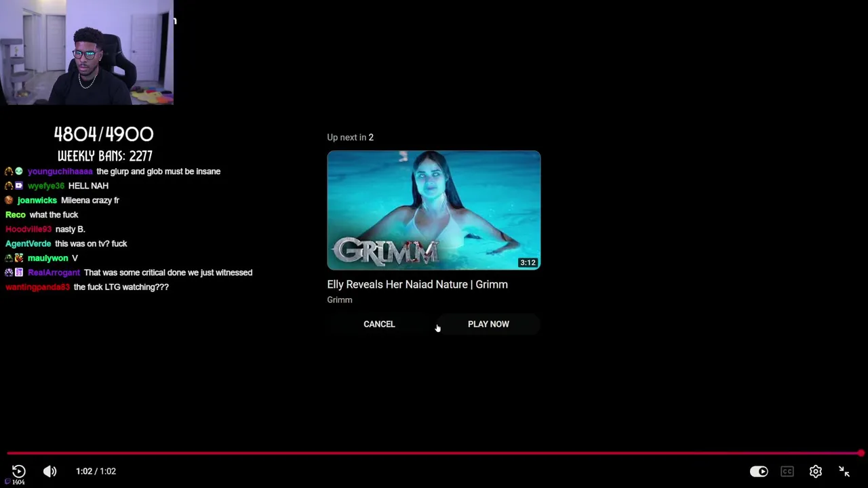Click username younguchihaaaa in chat
This screenshot has width=868, height=488.
point(60,171)
